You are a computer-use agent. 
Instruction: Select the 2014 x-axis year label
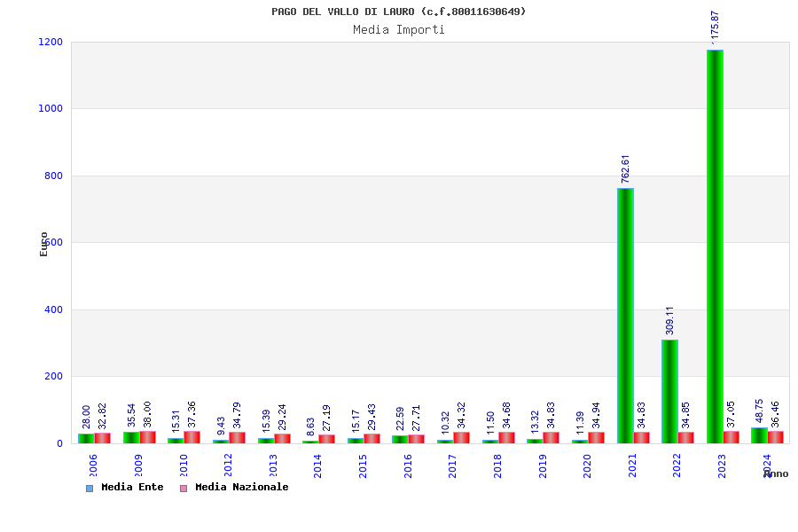[317, 465]
